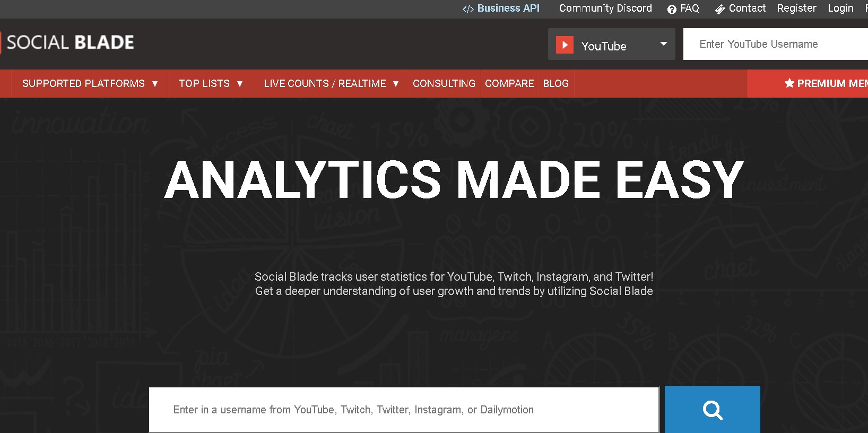Click the Premium membership star icon

(789, 83)
